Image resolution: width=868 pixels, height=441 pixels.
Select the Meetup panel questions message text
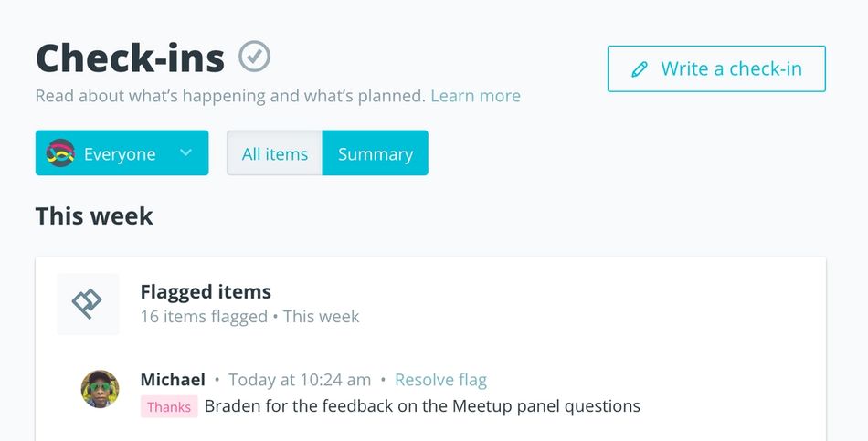click(x=422, y=405)
